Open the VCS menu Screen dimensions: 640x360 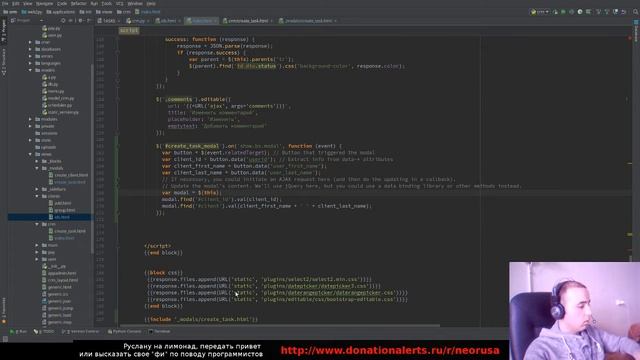[x=120, y=3]
